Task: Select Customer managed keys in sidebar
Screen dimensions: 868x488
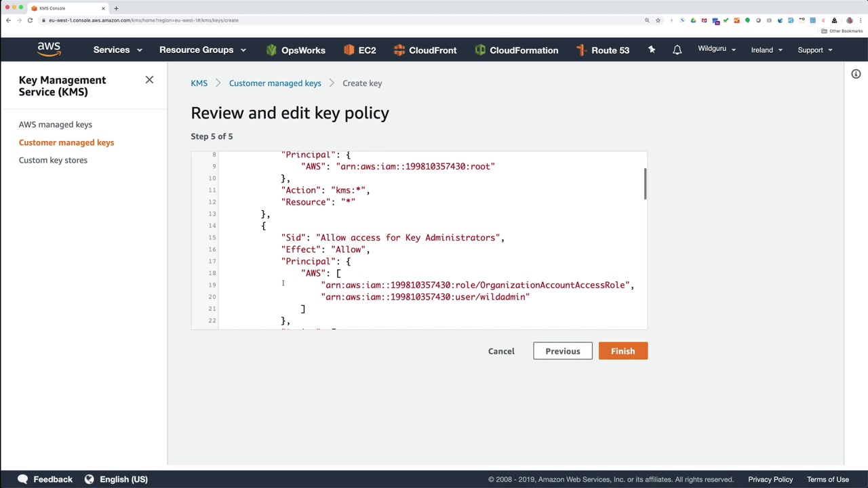Action: [66, 142]
